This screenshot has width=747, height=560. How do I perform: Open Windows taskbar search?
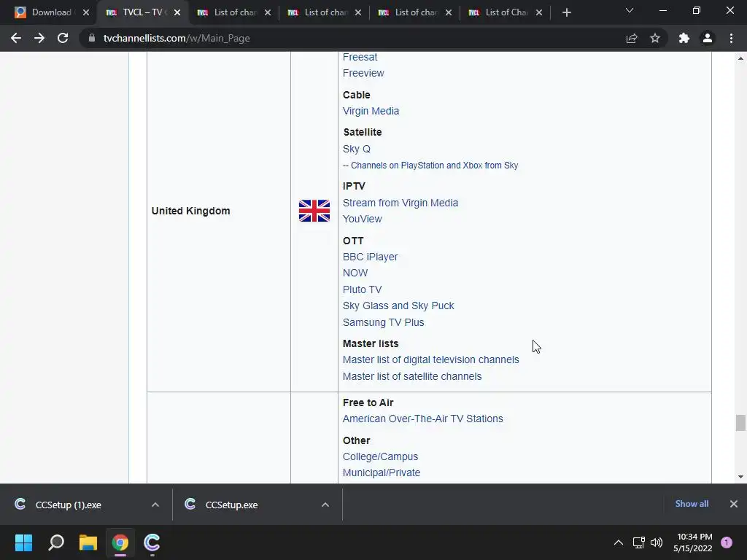(x=56, y=542)
